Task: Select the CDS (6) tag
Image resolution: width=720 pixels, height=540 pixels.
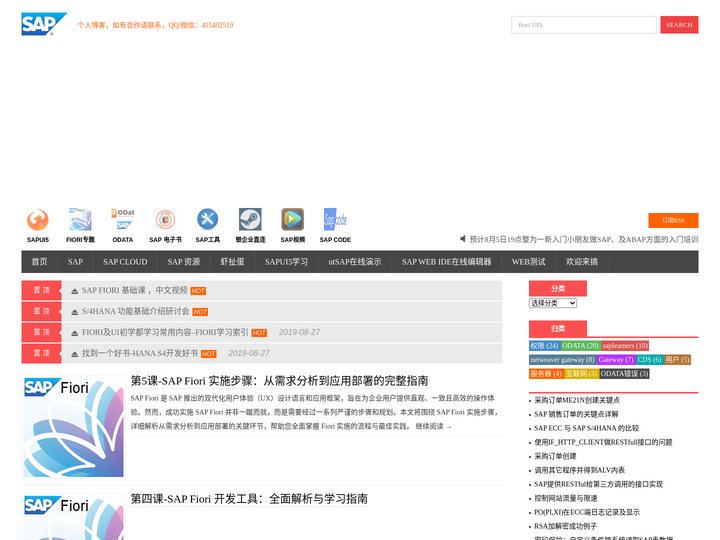Action: click(x=649, y=360)
